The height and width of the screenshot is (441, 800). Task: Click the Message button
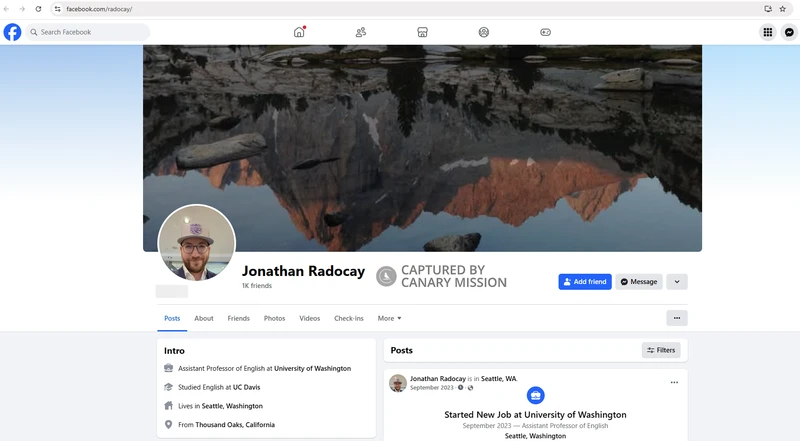tap(639, 282)
